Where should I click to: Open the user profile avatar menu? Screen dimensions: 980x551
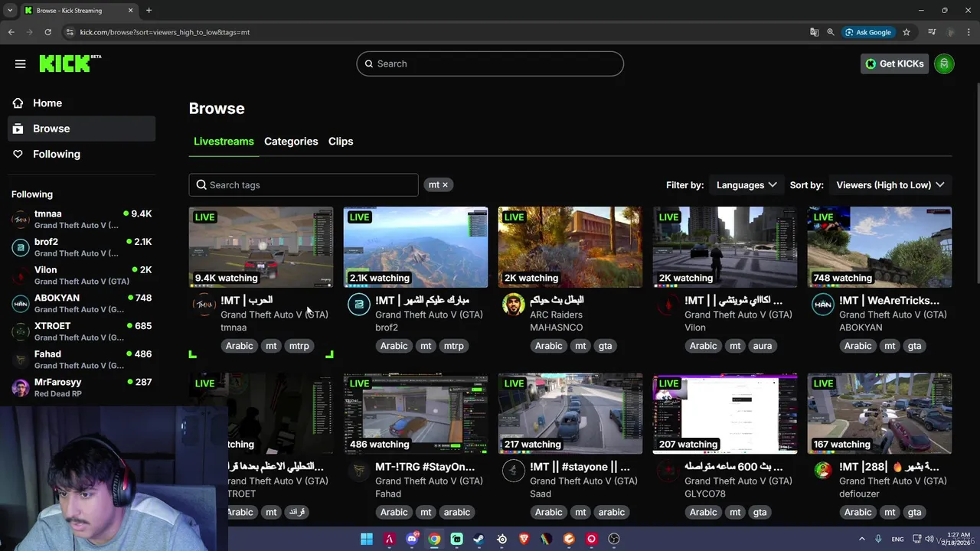[944, 64]
